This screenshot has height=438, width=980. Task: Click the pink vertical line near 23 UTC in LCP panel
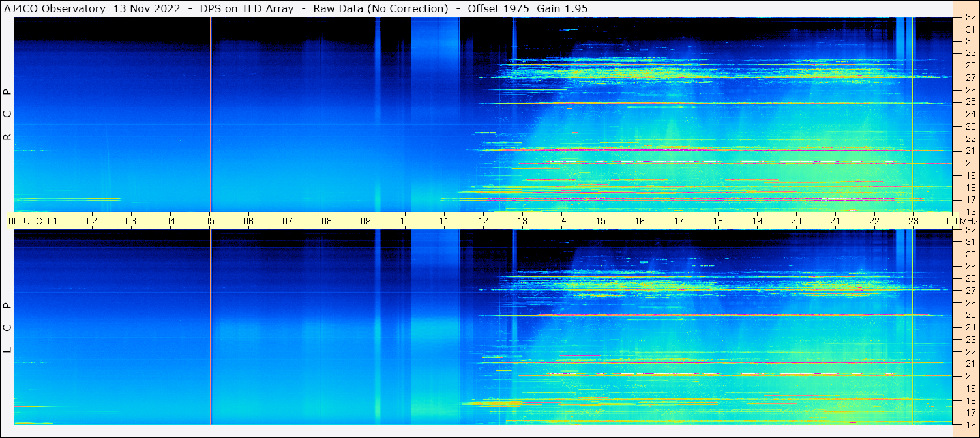[912, 326]
